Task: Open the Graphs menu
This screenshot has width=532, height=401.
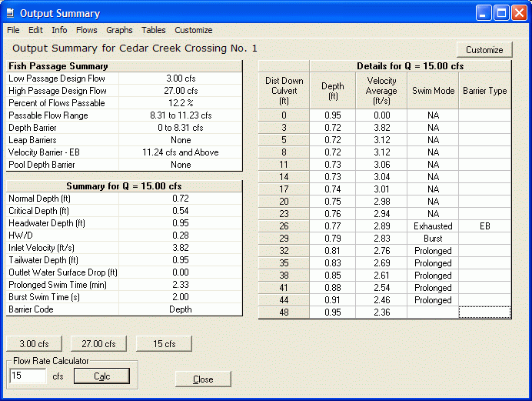Action: (119, 30)
